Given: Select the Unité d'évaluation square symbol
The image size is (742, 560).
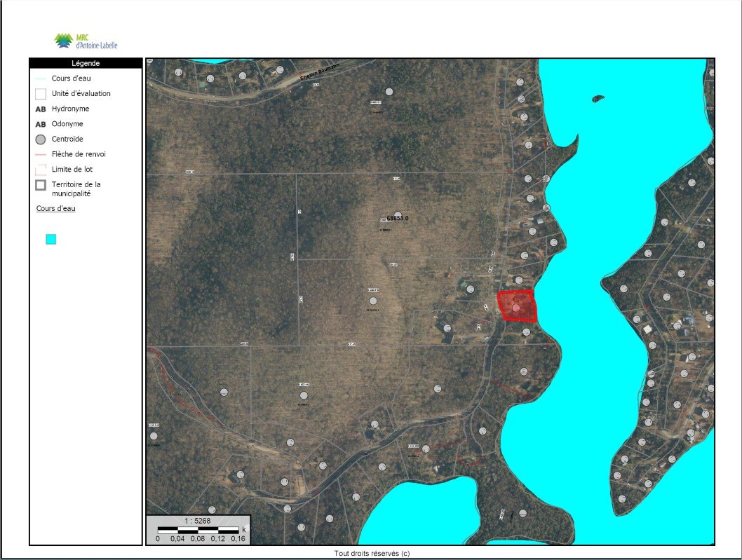Looking at the screenshot, I should pos(41,93).
